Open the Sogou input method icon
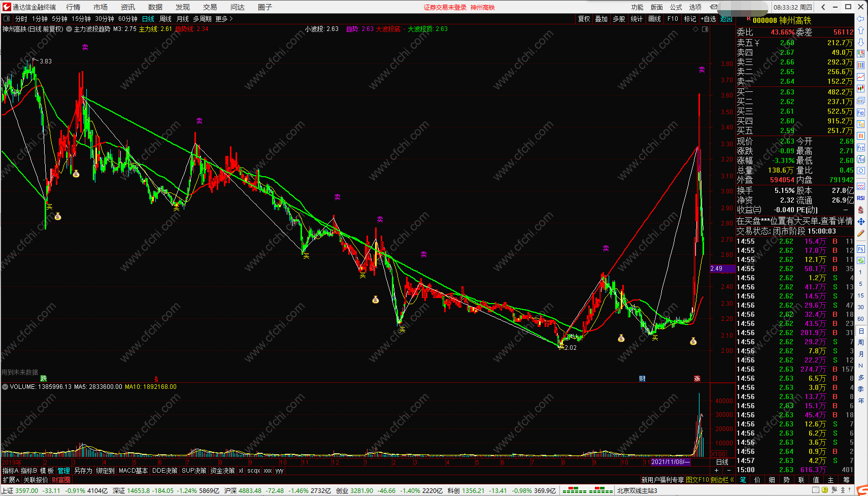Image resolution: width=868 pixels, height=496 pixels. pyautogui.click(x=861, y=490)
